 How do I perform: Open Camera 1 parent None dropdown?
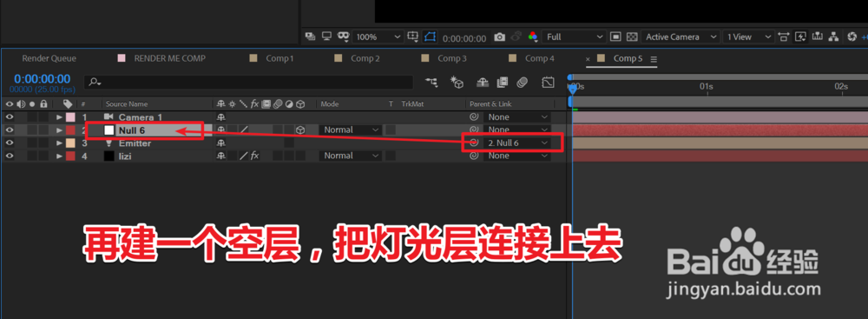pyautogui.click(x=517, y=117)
